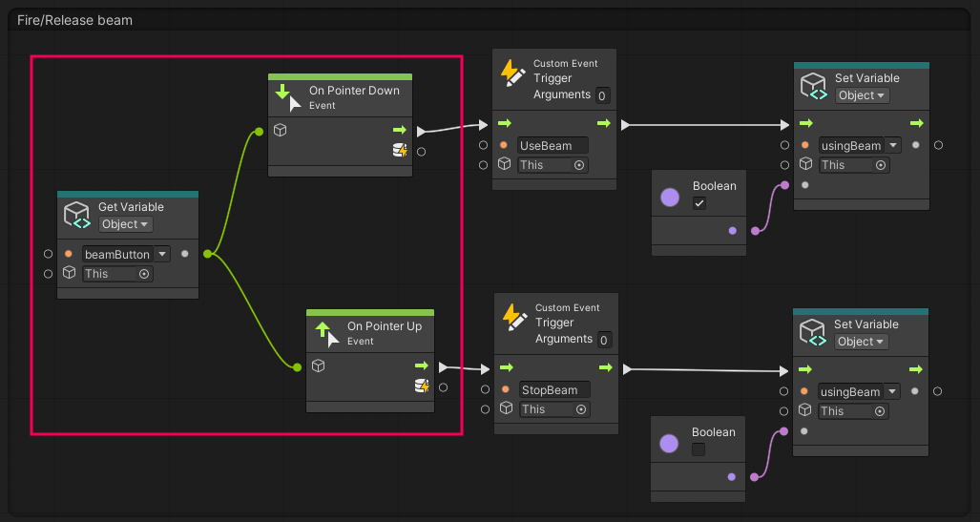Expand the bottom usingBeam name dropdown
Image resolution: width=980 pixels, height=522 pixels.
click(892, 391)
